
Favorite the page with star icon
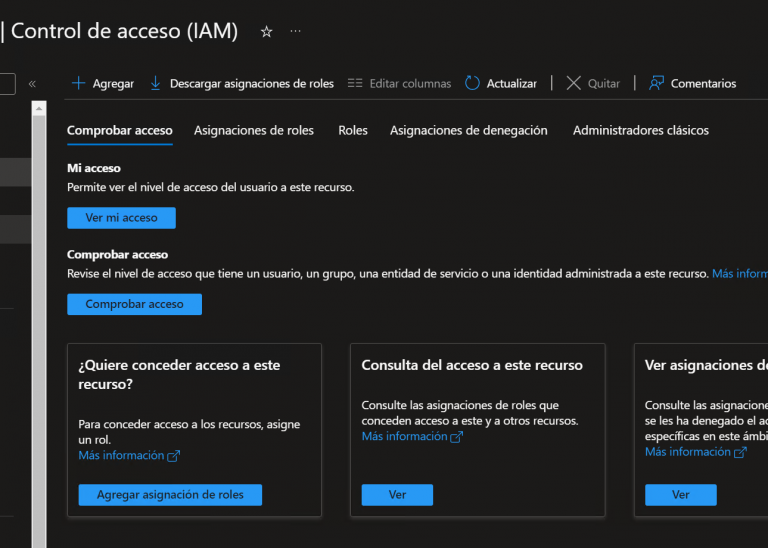[266, 32]
